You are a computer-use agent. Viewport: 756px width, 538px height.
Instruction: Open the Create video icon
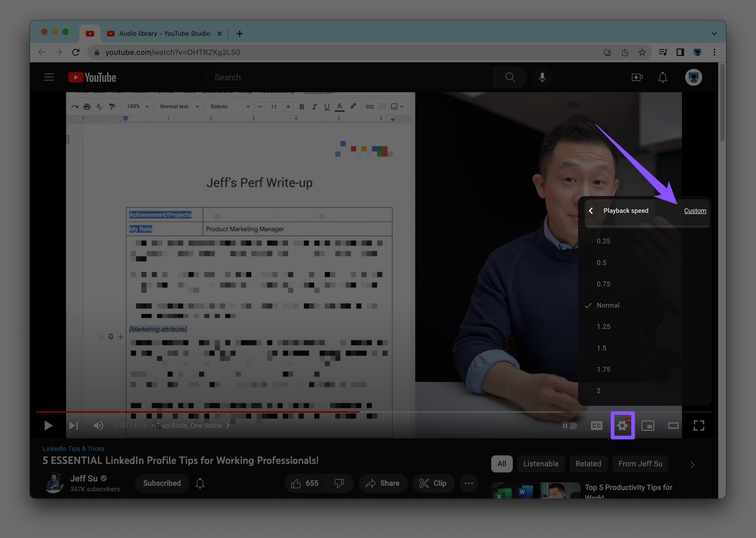[637, 77]
